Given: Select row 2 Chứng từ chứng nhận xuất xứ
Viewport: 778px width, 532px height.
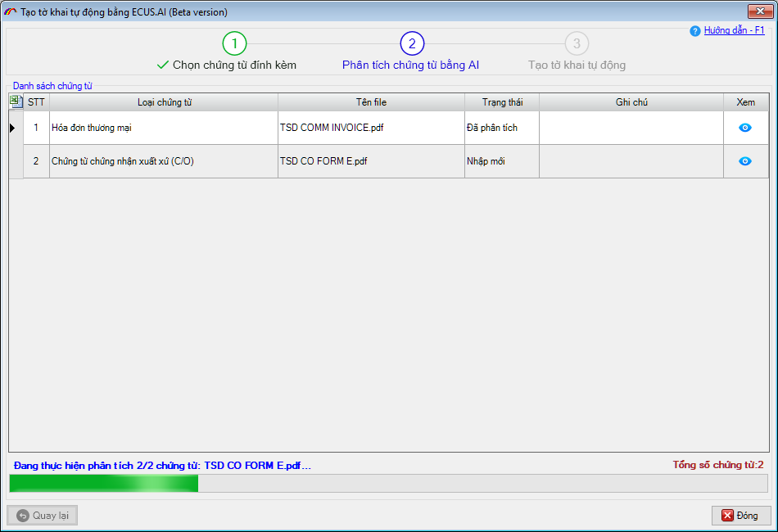Looking at the screenshot, I should 162,161.
